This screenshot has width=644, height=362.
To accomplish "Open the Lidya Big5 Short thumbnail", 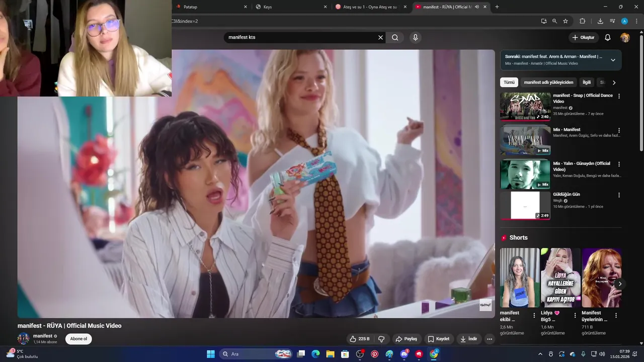I will [x=560, y=278].
